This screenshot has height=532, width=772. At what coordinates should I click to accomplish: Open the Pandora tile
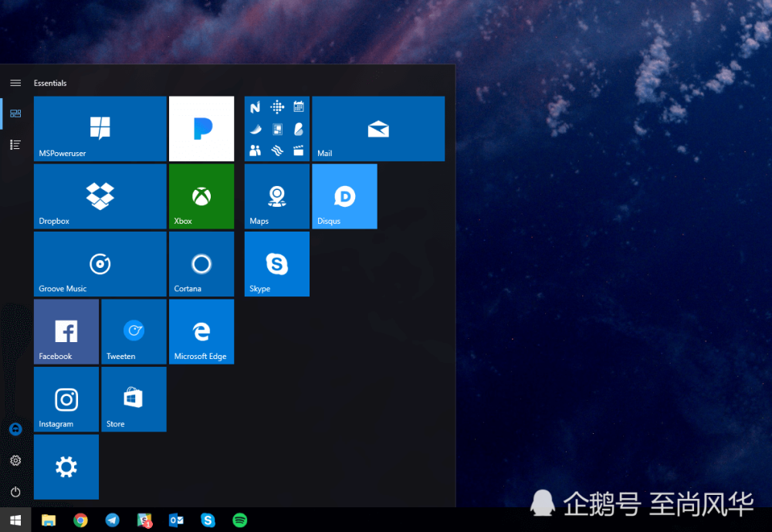coord(201,129)
